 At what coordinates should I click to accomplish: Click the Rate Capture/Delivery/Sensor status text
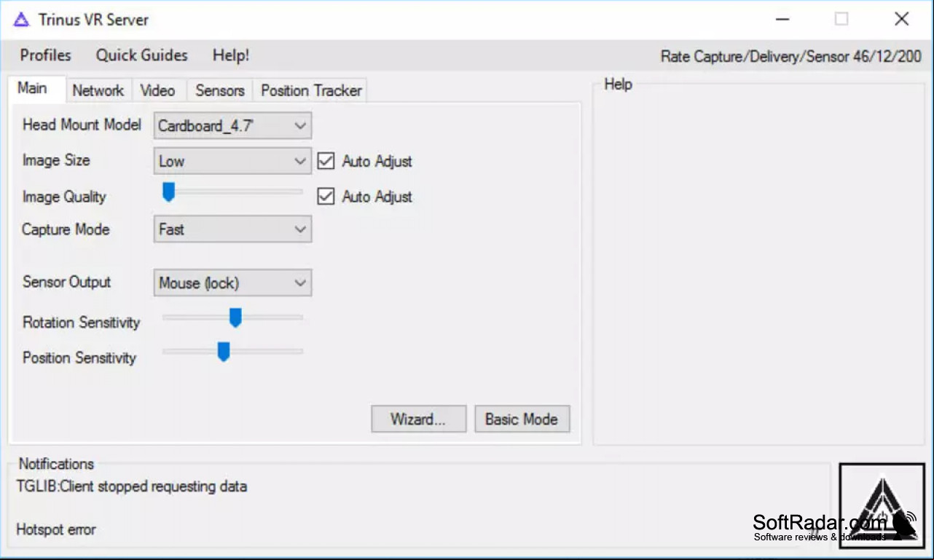pos(790,56)
